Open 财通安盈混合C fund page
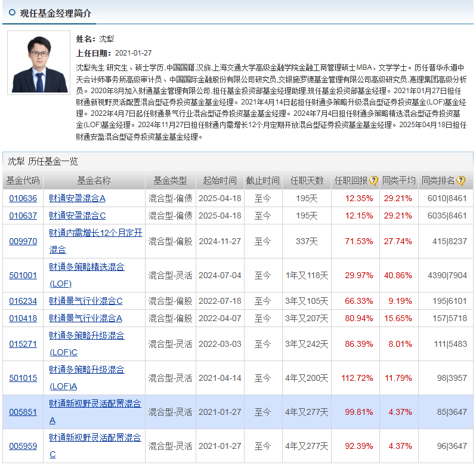 click(x=78, y=215)
